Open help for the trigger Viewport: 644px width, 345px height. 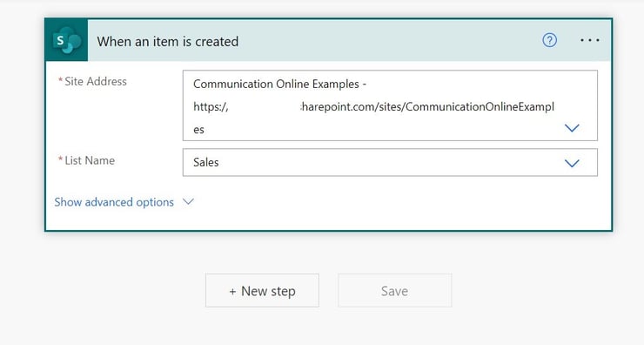[x=549, y=40]
